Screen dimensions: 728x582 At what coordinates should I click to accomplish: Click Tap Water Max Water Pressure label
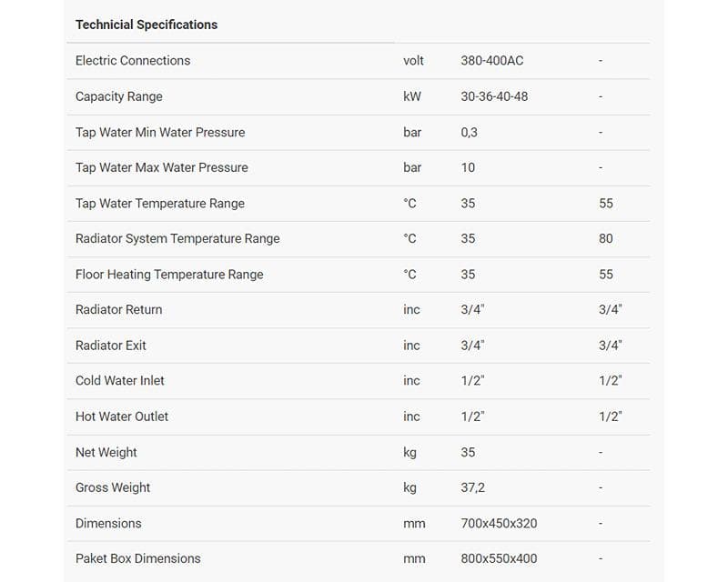point(162,167)
